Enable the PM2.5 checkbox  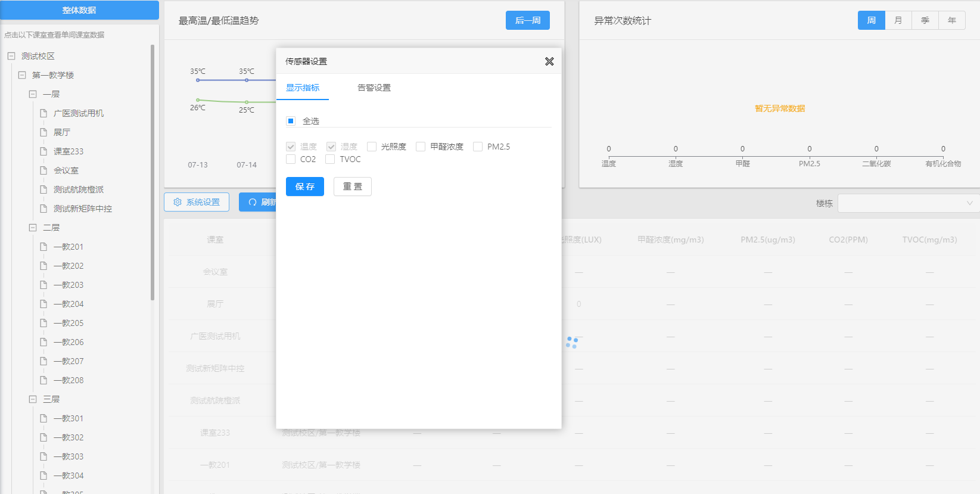click(478, 147)
